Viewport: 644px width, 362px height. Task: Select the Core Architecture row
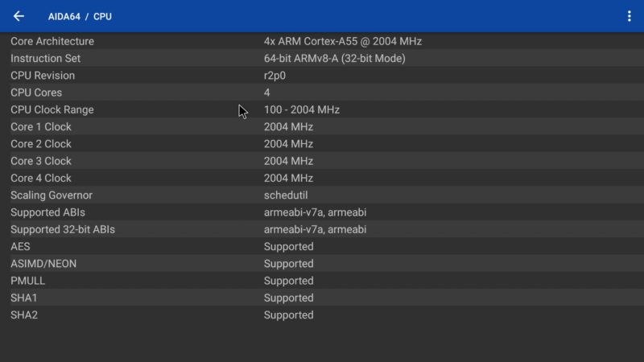pyautogui.click(x=322, y=41)
